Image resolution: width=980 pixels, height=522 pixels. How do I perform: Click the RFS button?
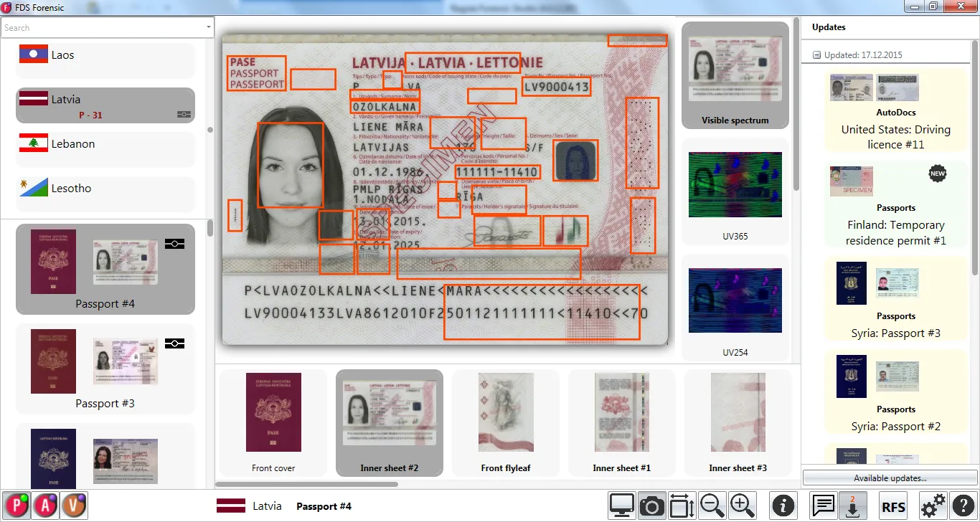893,506
